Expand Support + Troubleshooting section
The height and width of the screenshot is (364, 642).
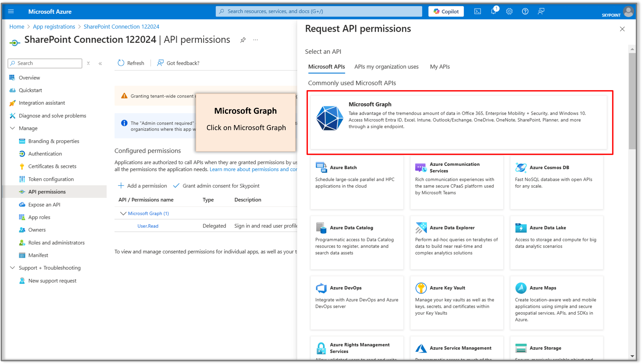[13, 268]
